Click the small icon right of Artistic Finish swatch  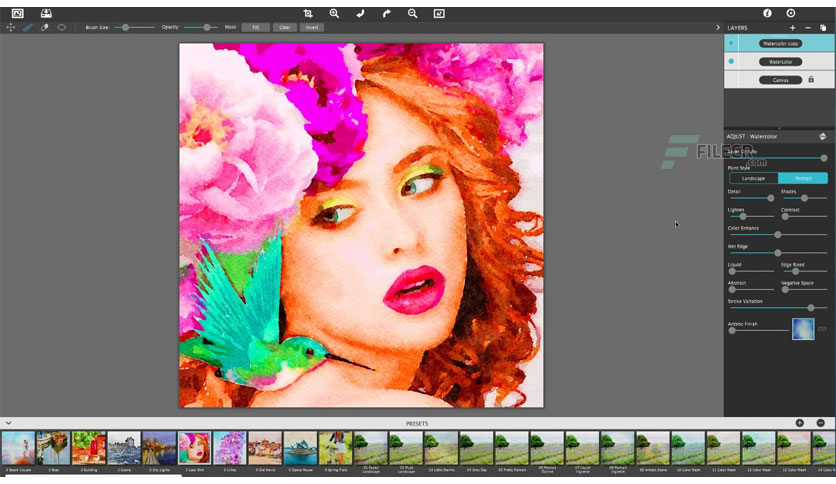pos(822,329)
